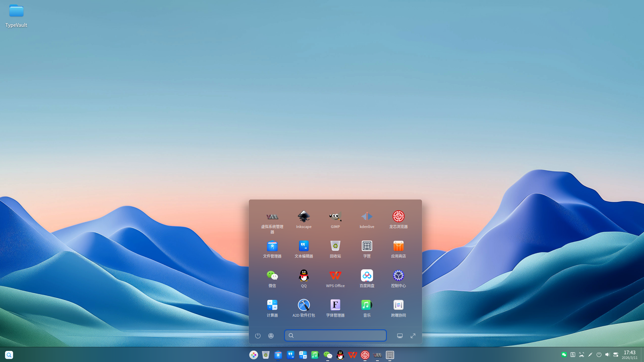Click the 五 input method tray icon
The width and height of the screenshot is (644, 362).
click(x=573, y=355)
